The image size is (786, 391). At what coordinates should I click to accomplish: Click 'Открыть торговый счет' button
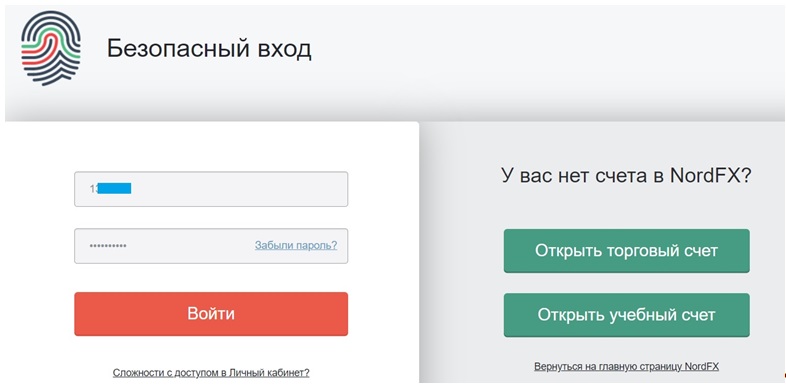627,251
